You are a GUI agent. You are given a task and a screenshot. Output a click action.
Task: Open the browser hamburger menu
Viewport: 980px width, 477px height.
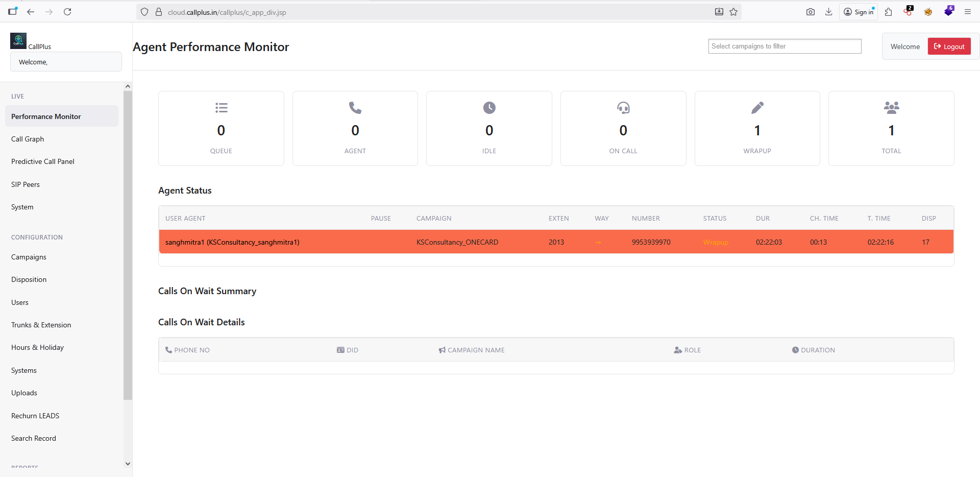(x=968, y=11)
